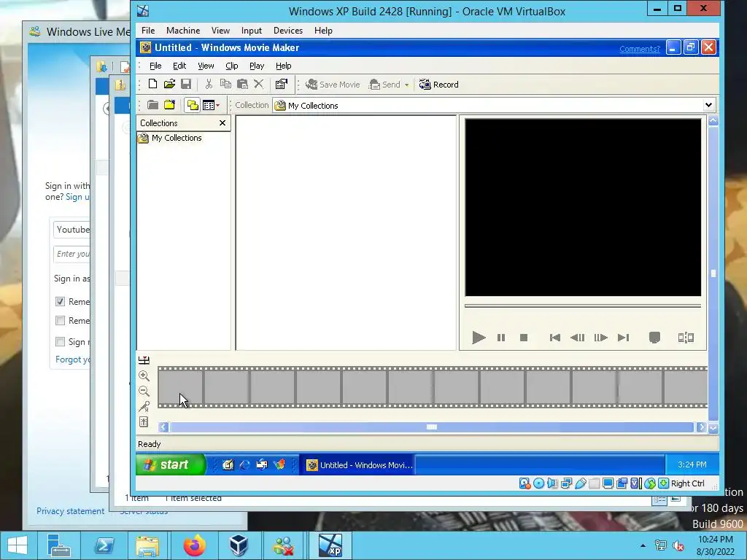This screenshot has width=747, height=560.
Task: Click the VirtualBox USB status icon
Action: [581, 484]
